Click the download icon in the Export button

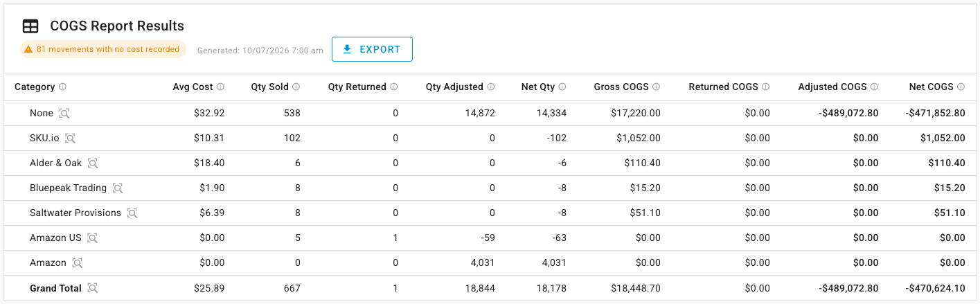pos(347,49)
